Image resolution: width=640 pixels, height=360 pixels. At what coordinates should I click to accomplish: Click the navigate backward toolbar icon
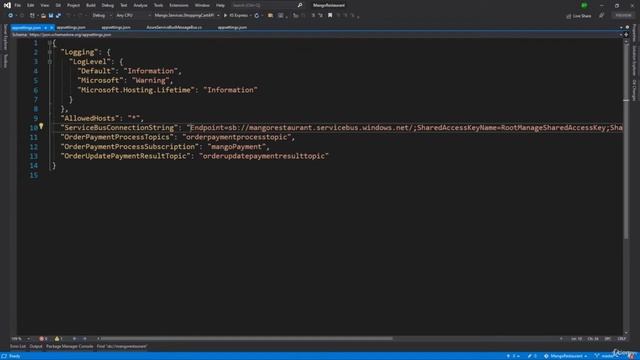pos(10,16)
